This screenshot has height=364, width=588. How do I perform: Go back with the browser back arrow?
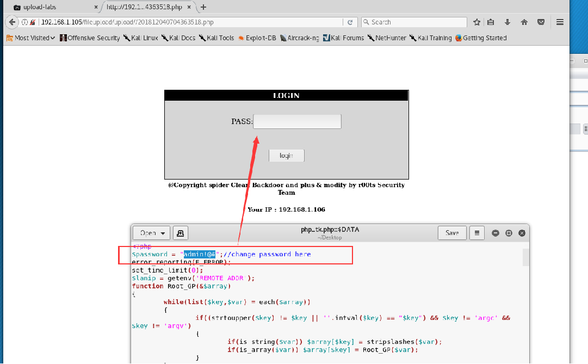[x=12, y=22]
